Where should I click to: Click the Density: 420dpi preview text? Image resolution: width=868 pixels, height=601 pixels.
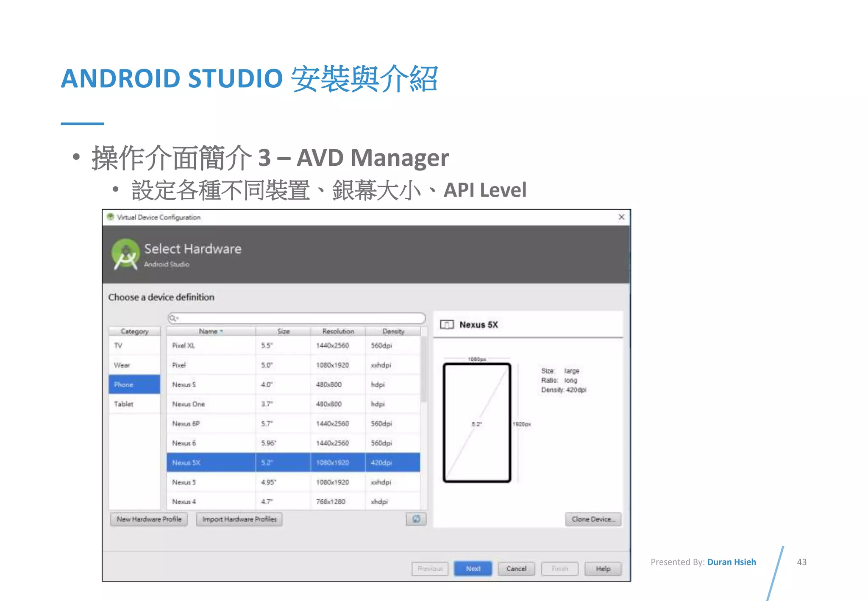click(564, 390)
